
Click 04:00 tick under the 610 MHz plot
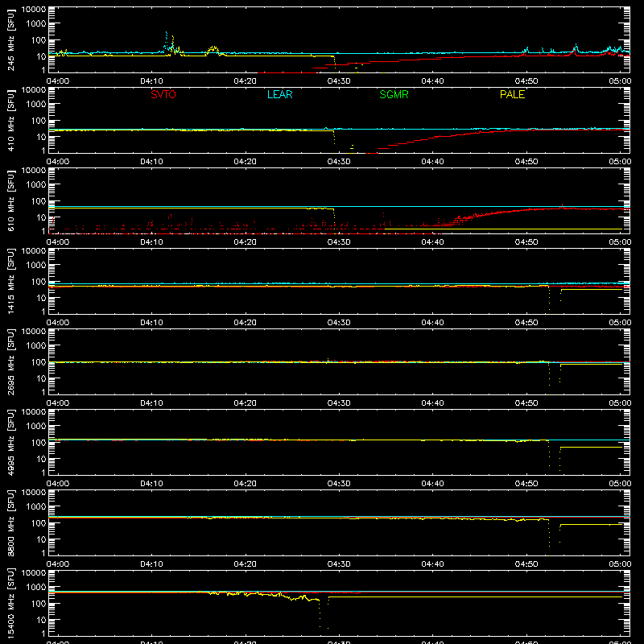(58, 242)
